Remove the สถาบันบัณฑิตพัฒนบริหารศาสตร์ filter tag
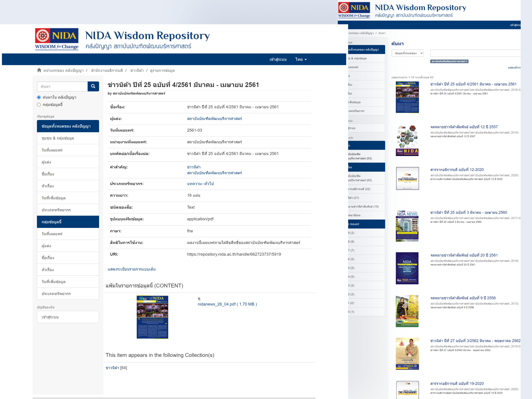This screenshot has width=532, height=399. (x=466, y=61)
